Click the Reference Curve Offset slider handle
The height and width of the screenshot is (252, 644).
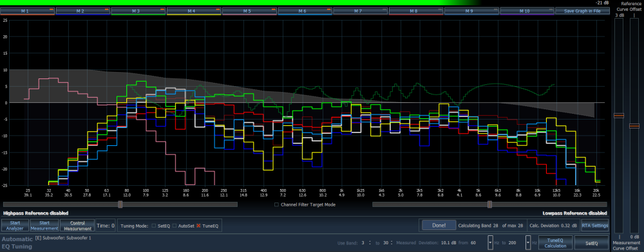pos(618,116)
